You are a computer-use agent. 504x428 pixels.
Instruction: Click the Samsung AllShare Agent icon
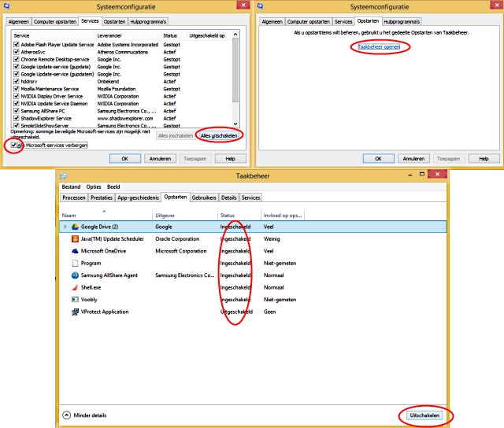click(x=75, y=275)
